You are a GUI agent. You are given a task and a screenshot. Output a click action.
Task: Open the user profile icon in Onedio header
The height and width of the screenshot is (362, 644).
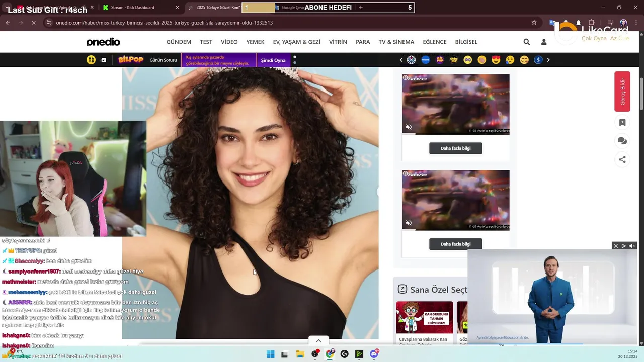(x=544, y=42)
